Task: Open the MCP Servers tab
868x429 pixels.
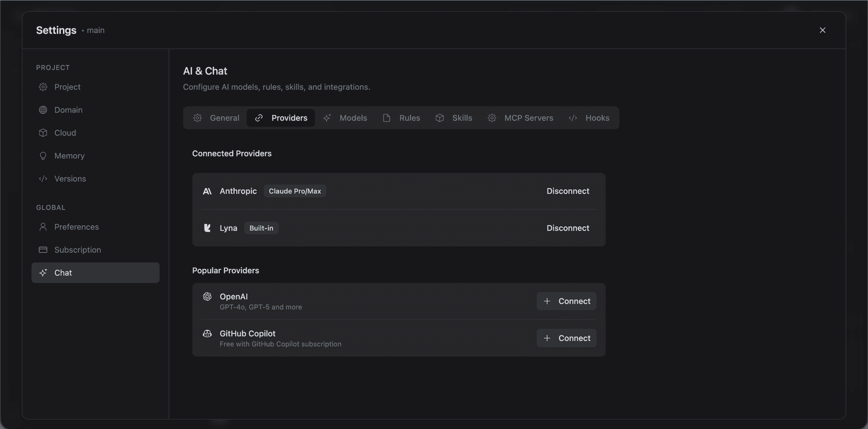Action: (x=521, y=118)
